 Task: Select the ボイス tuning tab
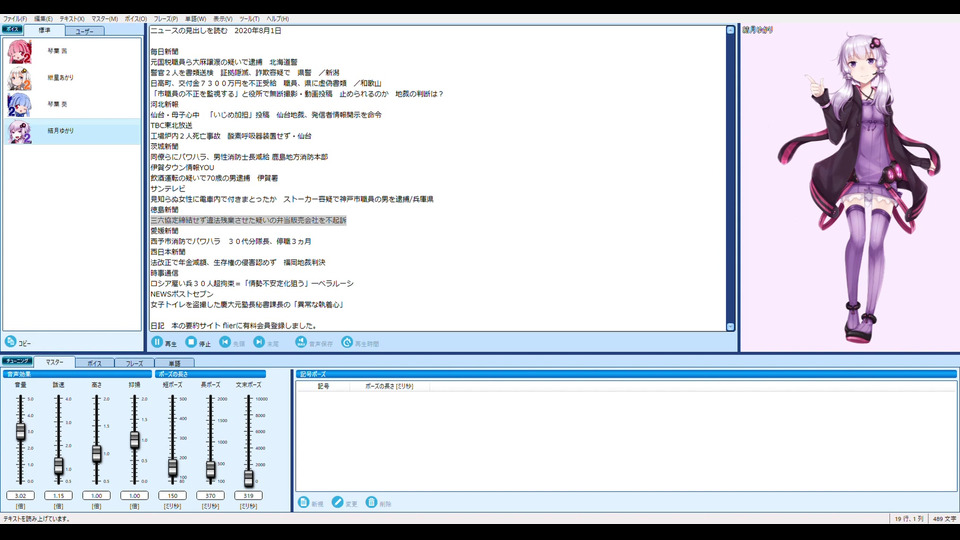(x=94, y=363)
